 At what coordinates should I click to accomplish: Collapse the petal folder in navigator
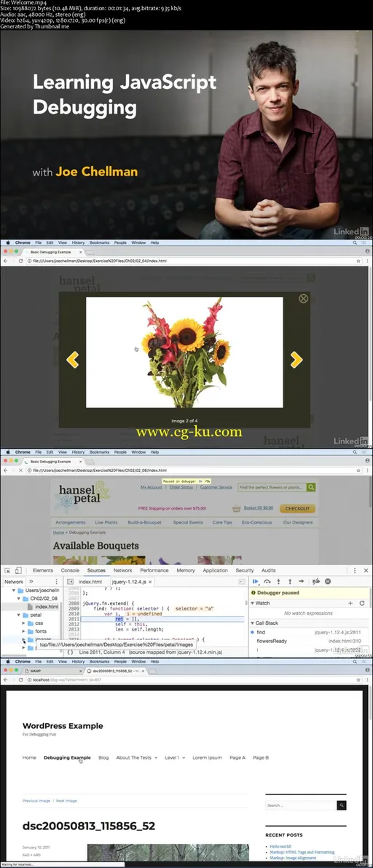click(x=20, y=615)
